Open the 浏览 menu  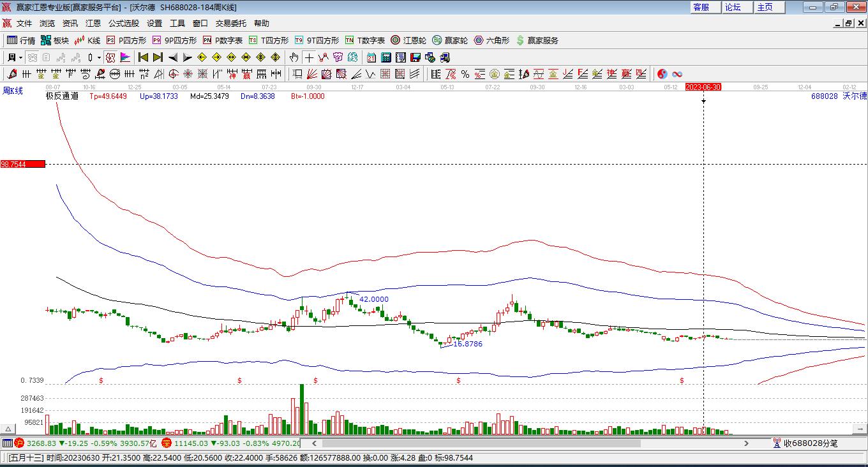47,24
